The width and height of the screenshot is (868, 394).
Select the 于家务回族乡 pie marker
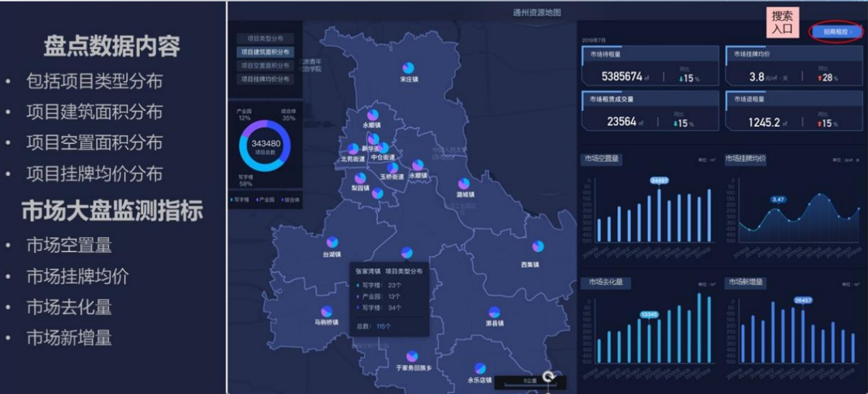412,357
